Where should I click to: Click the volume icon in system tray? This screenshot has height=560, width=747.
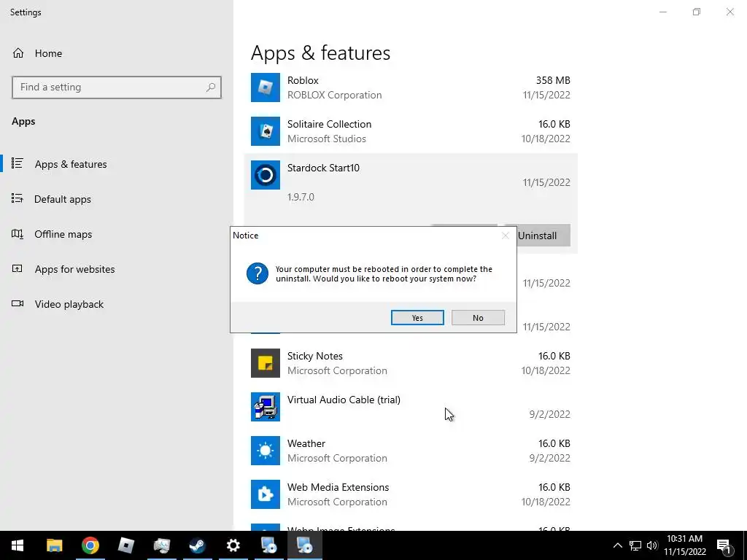[x=652, y=545]
